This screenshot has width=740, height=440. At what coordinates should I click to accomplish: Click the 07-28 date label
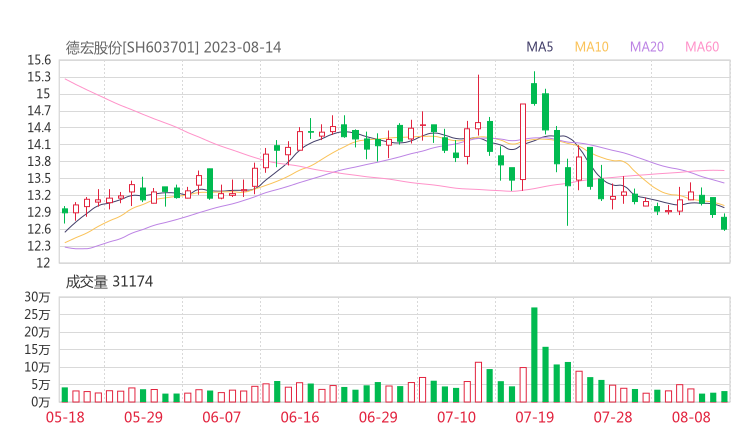coord(613,417)
